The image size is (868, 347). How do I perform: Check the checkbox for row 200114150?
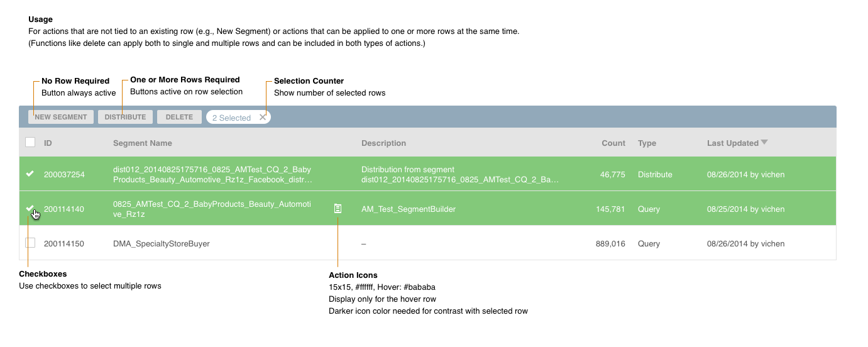pyautogui.click(x=30, y=243)
